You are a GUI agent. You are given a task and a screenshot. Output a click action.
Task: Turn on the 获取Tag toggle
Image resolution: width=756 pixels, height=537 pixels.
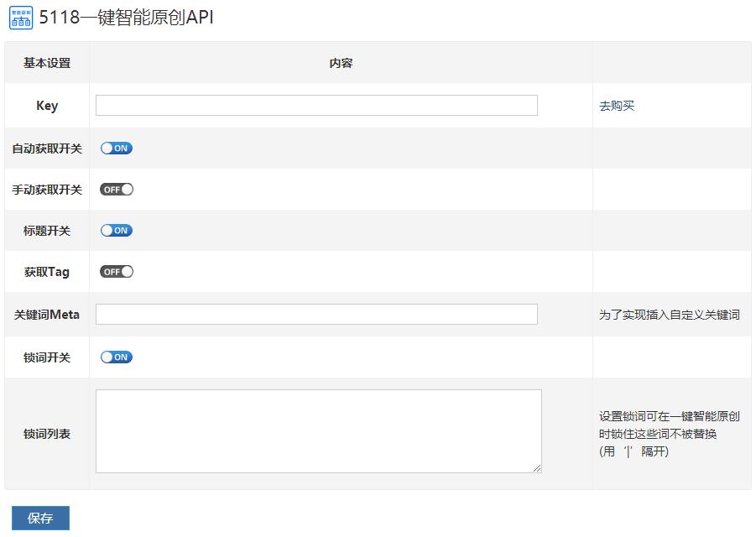coord(116,271)
